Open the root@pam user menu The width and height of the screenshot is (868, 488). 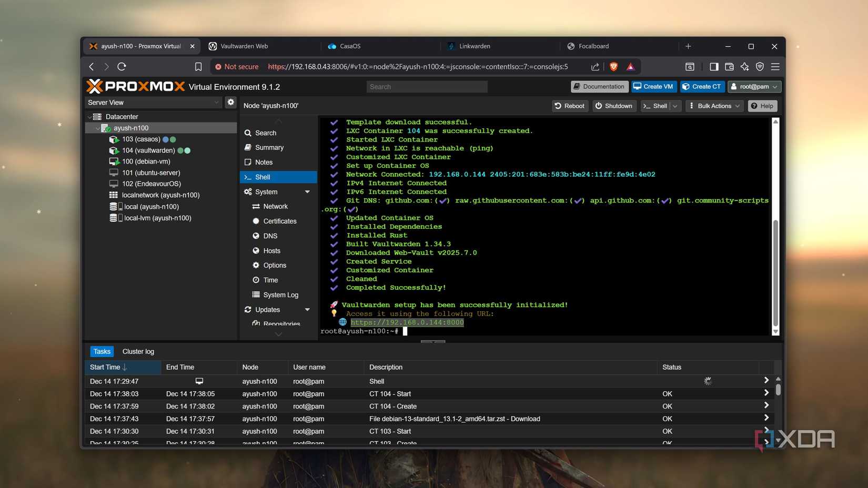754,86
